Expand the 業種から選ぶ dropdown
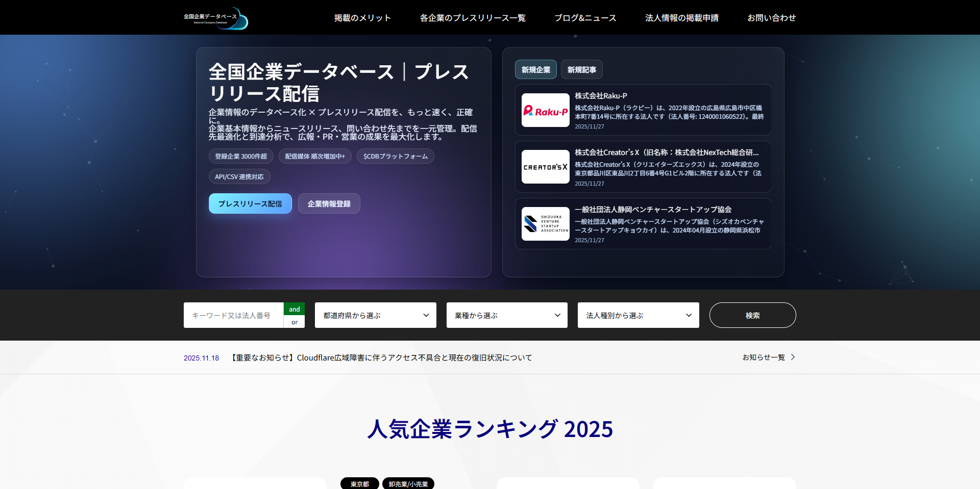Image resolution: width=980 pixels, height=489 pixels. (506, 315)
